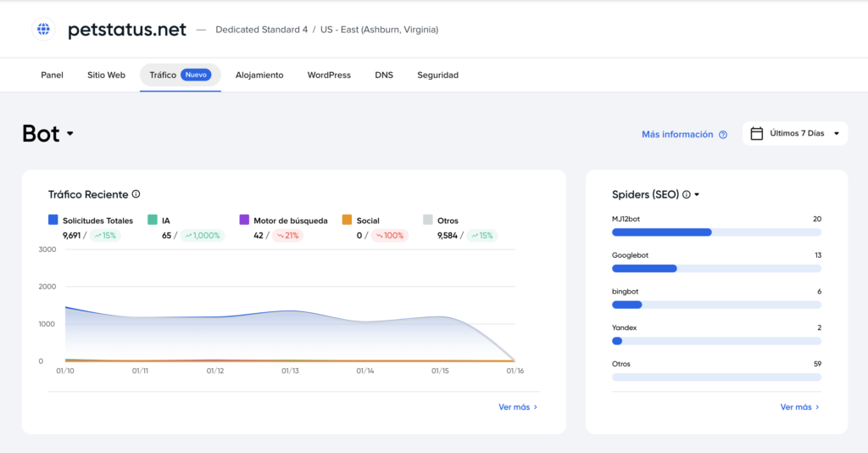Expand the Spiders (SEO) dropdown arrow

(697, 194)
